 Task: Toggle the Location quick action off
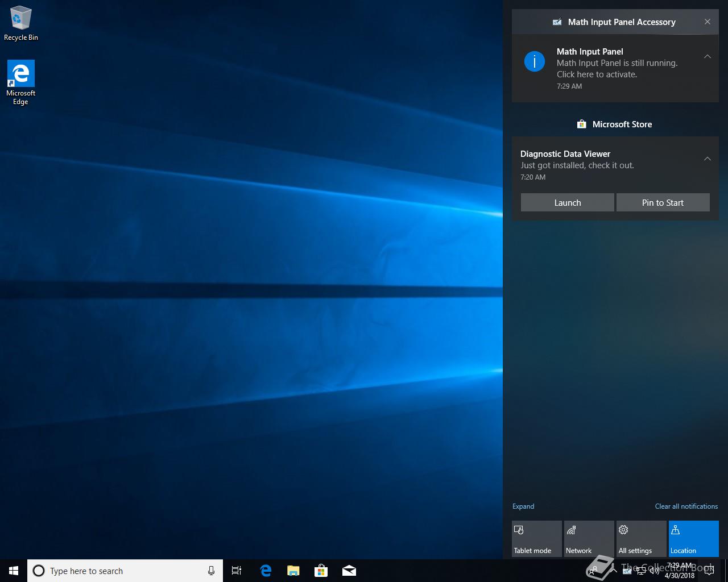[693, 539]
